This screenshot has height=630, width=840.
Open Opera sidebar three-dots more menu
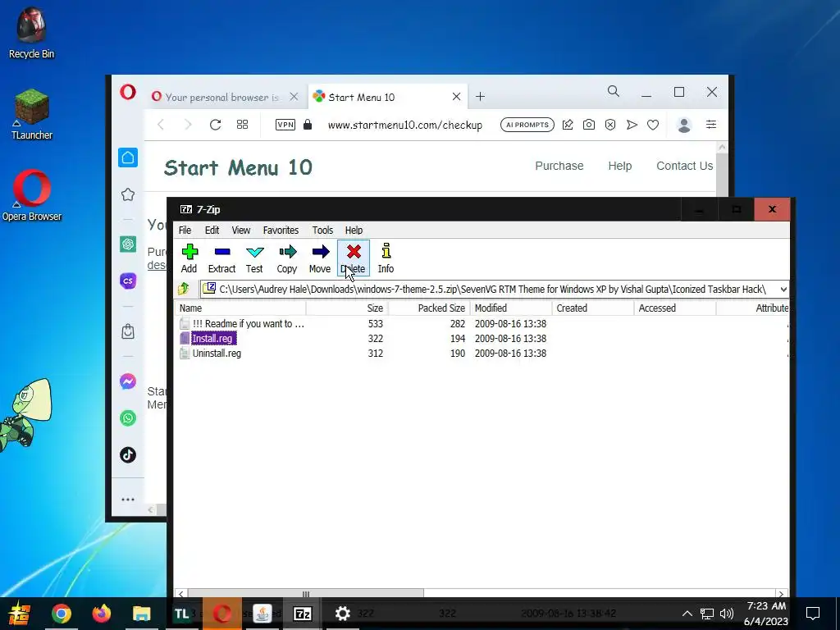tap(128, 500)
